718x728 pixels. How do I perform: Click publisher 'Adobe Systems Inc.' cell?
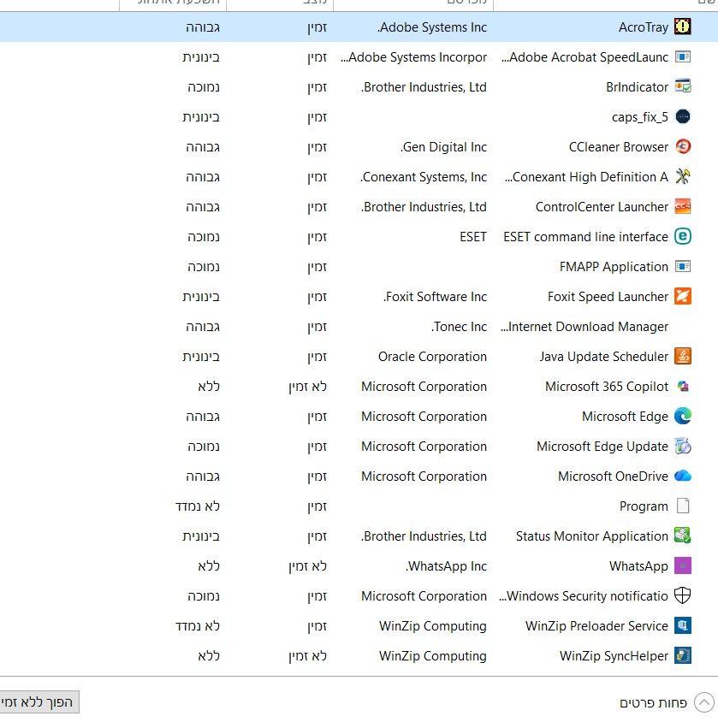click(x=432, y=27)
